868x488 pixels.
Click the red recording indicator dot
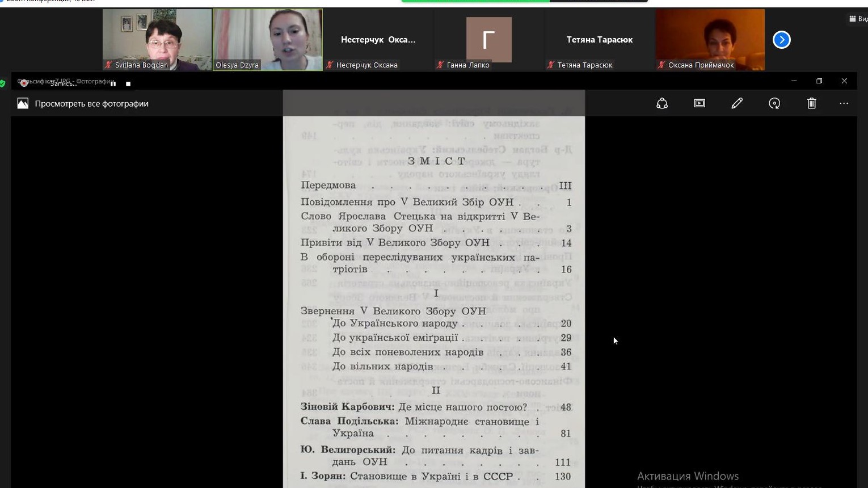tap(24, 83)
